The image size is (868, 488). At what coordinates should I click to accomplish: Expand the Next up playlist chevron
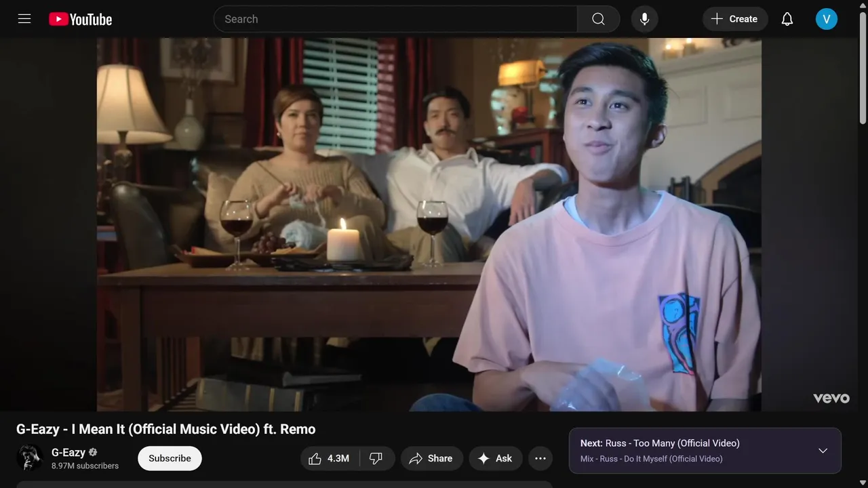point(823,451)
